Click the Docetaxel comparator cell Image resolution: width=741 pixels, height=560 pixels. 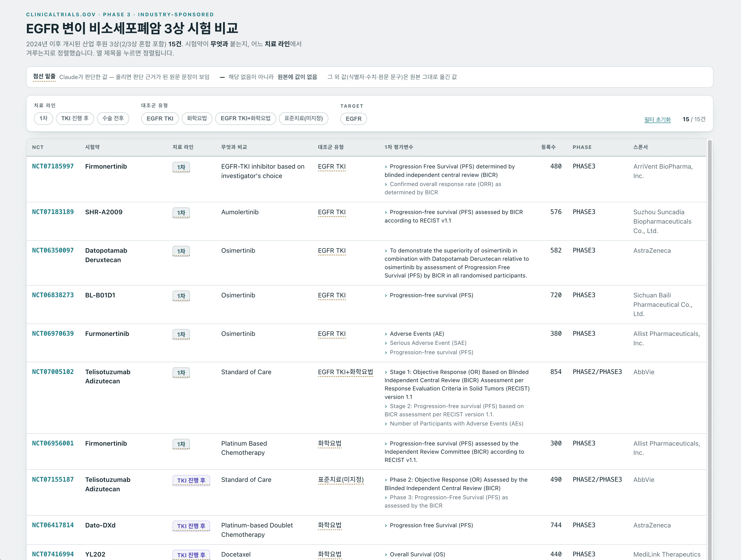236,554
